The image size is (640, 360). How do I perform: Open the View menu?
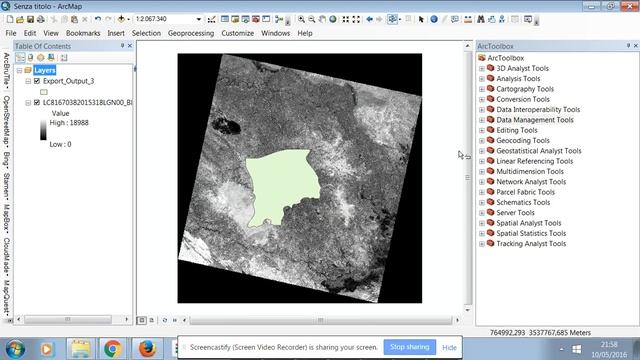point(51,33)
